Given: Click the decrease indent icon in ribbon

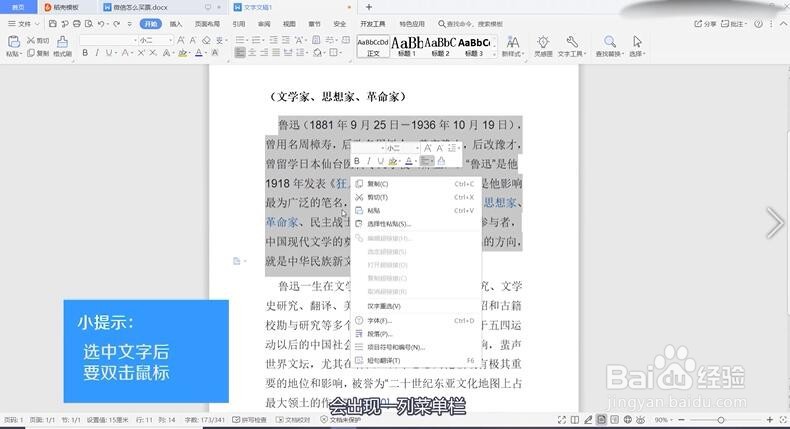Looking at the screenshot, I should [273, 40].
